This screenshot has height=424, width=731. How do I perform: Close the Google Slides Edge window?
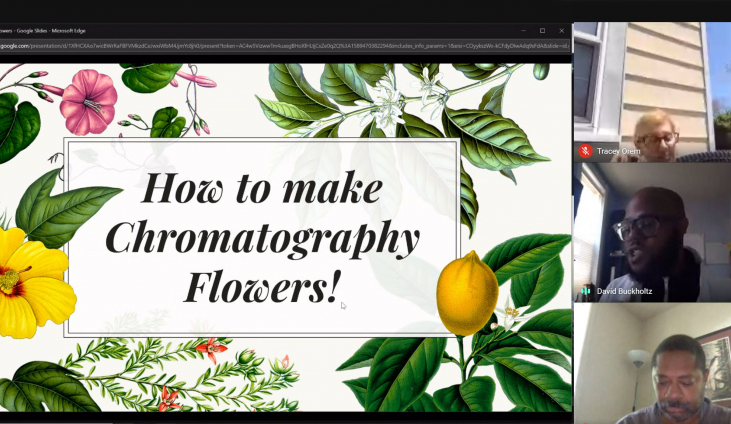[561, 31]
